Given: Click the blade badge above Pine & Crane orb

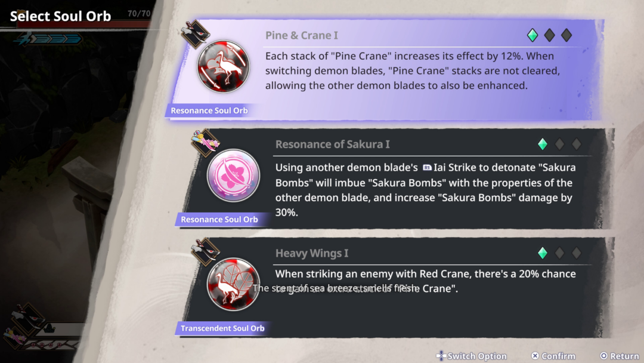Looking at the screenshot, I should click(196, 33).
